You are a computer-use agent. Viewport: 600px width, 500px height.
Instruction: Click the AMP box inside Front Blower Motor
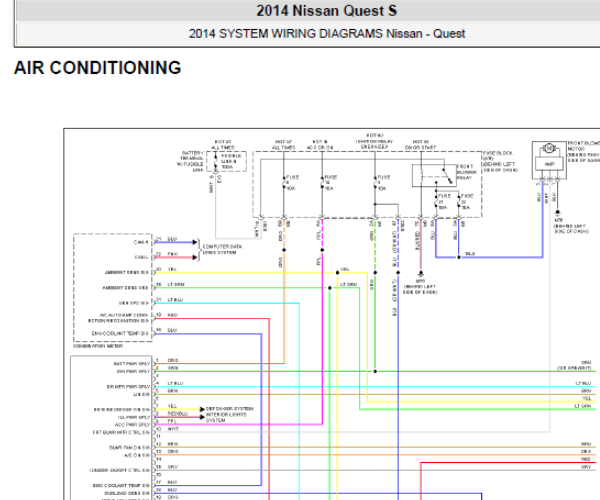pyautogui.click(x=549, y=164)
